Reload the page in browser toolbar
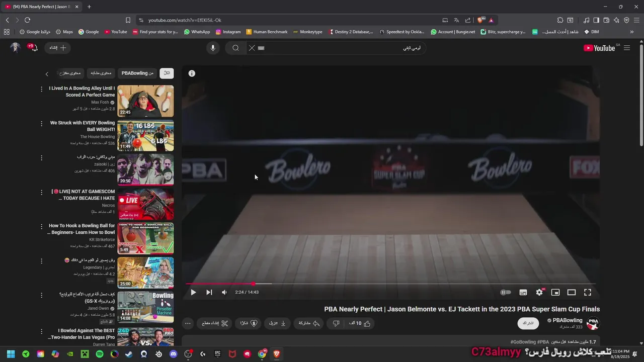644x362 pixels. click(27, 20)
